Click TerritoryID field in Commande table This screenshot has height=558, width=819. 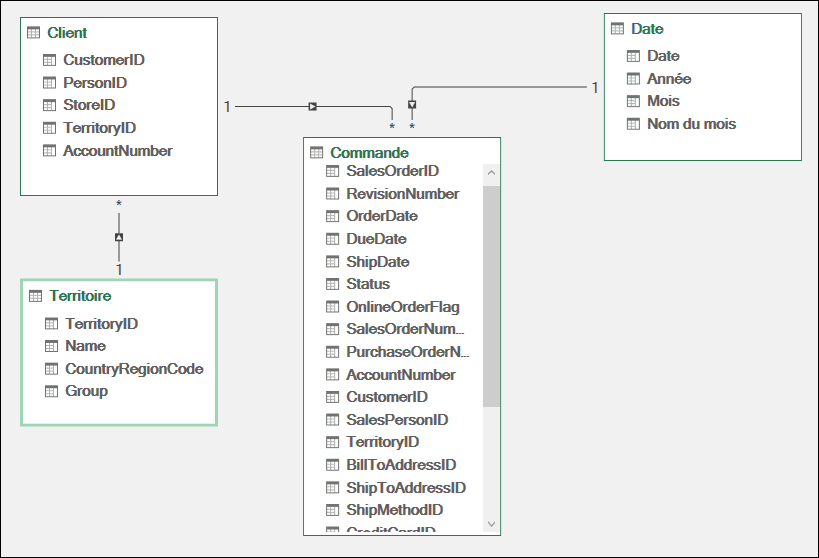pos(382,442)
